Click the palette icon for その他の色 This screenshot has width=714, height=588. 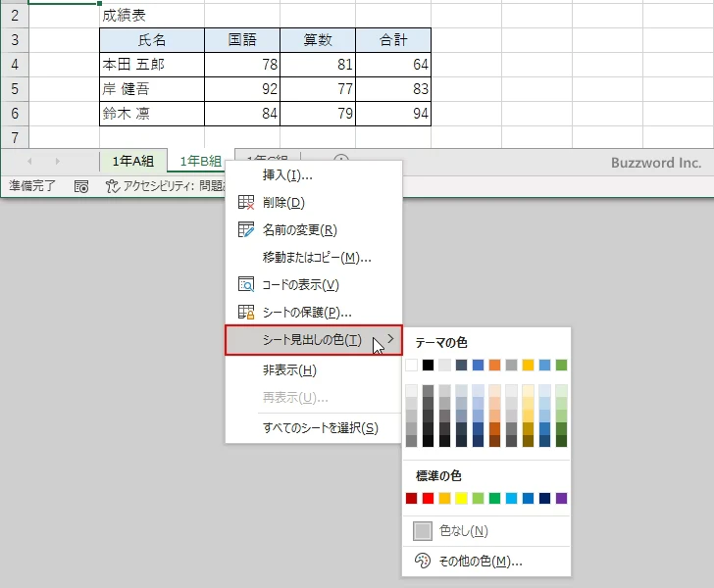(x=422, y=561)
